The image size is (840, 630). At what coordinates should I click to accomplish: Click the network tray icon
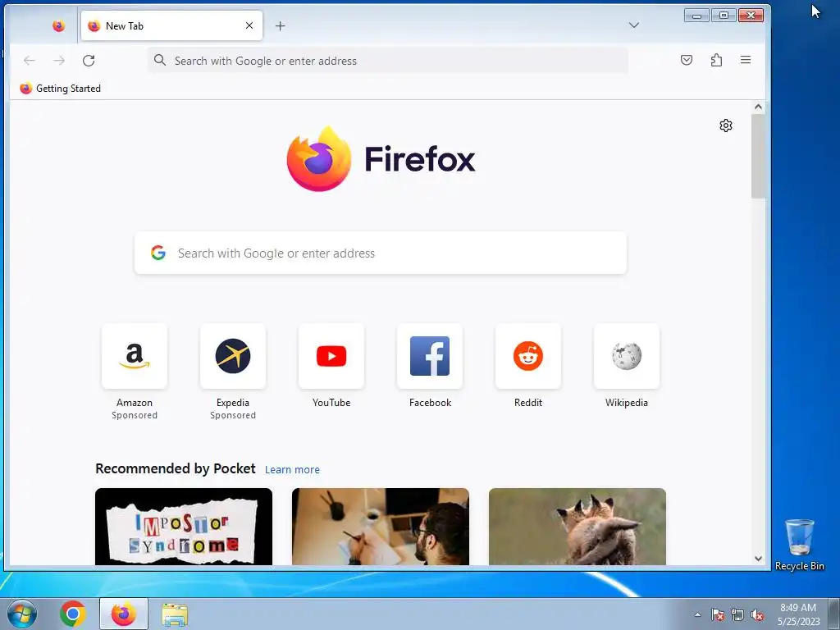coord(737,614)
